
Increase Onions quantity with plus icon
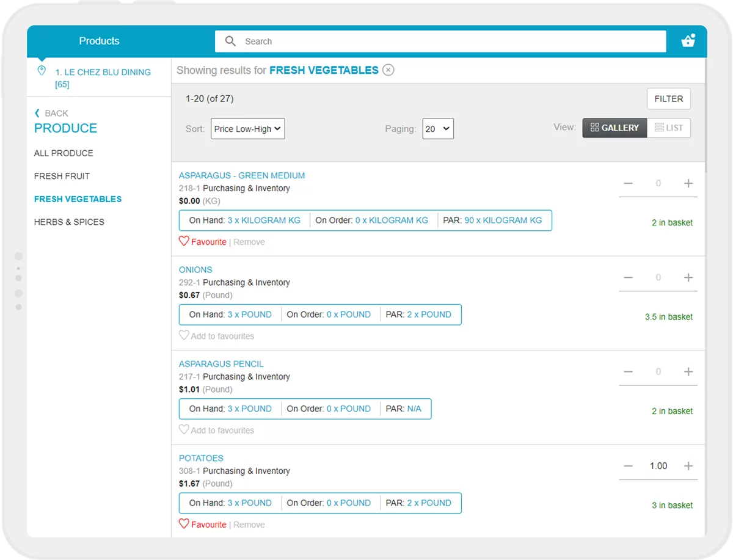(x=688, y=277)
